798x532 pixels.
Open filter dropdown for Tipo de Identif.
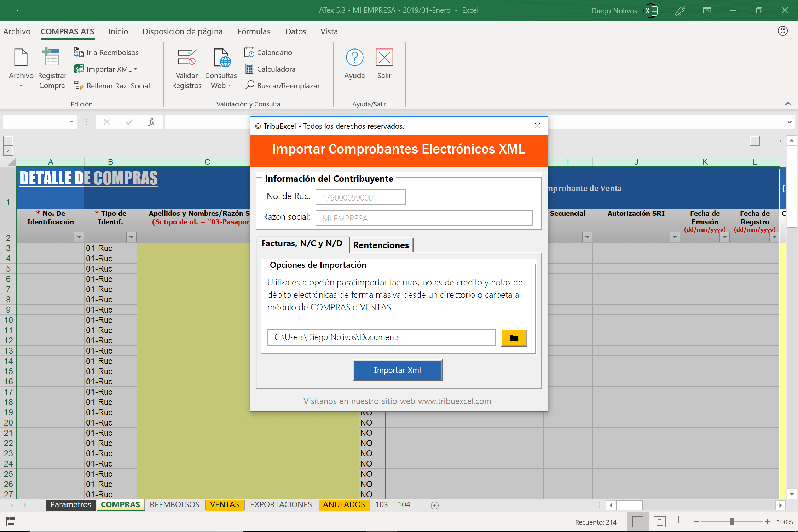131,237
